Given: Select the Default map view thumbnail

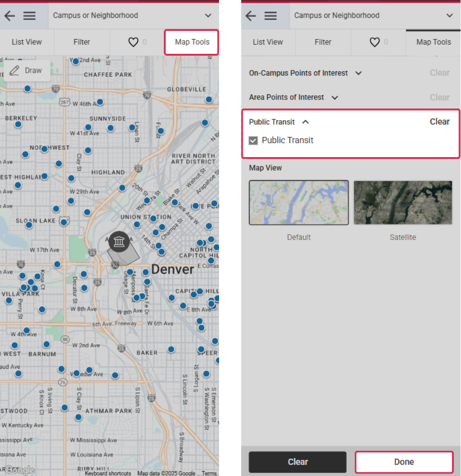Looking at the screenshot, I should tap(299, 203).
